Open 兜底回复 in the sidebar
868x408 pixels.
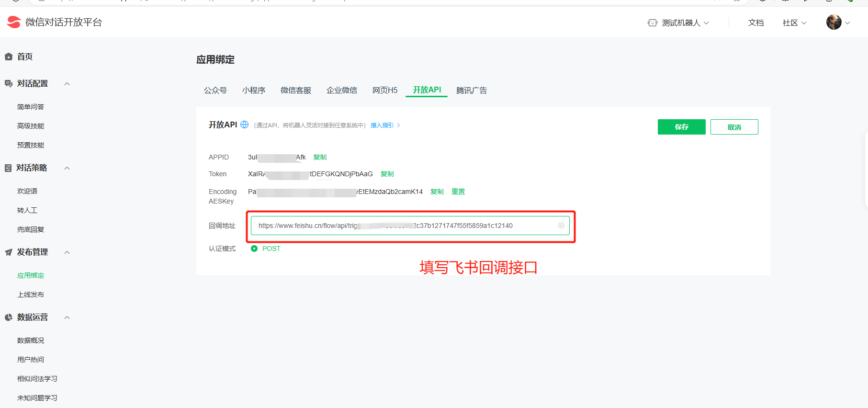pos(31,229)
